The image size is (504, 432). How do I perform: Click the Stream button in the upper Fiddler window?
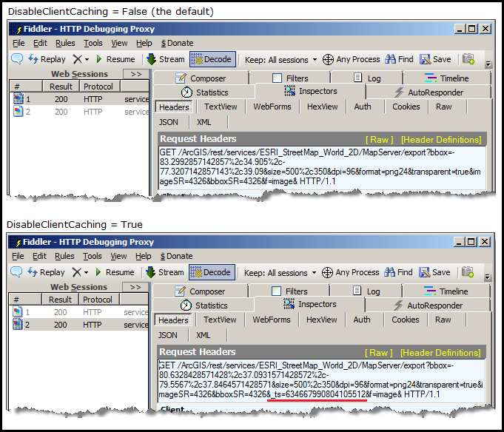tap(165, 59)
